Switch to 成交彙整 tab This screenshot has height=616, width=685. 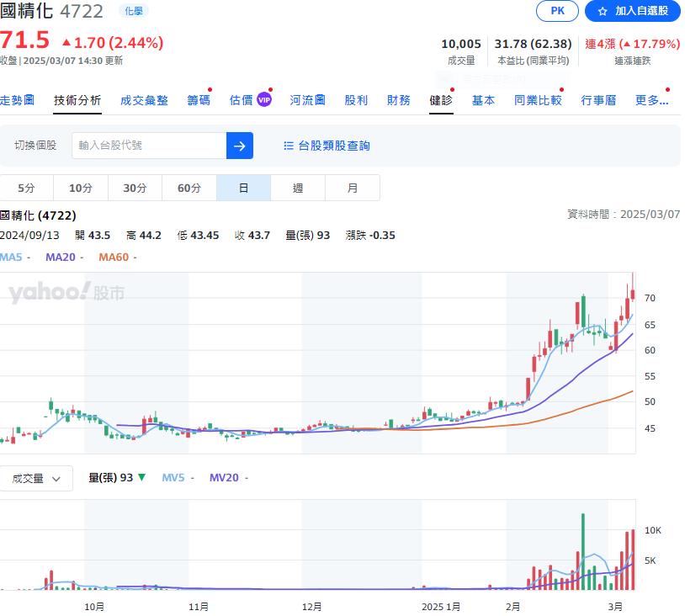click(x=144, y=100)
